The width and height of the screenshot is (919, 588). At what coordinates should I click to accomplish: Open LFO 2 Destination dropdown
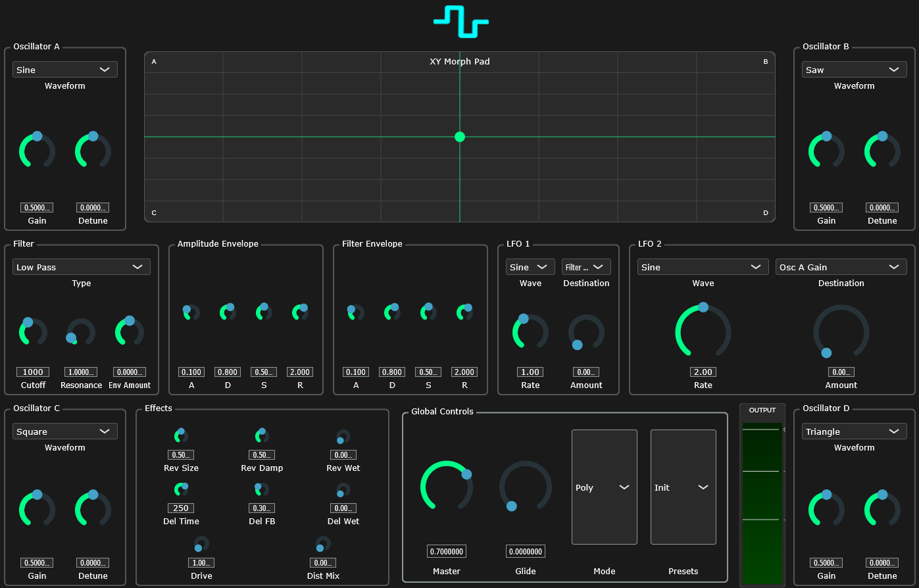[x=841, y=267]
